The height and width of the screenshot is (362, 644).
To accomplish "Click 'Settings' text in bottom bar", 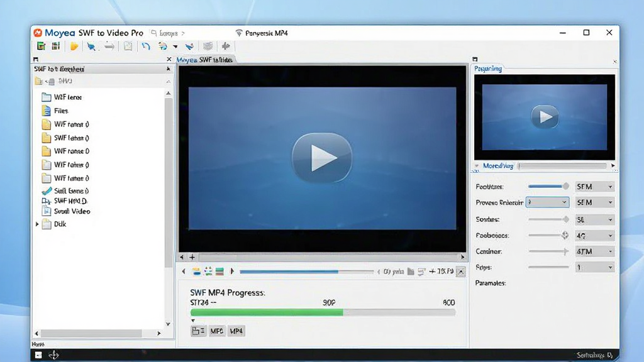I will click(591, 355).
